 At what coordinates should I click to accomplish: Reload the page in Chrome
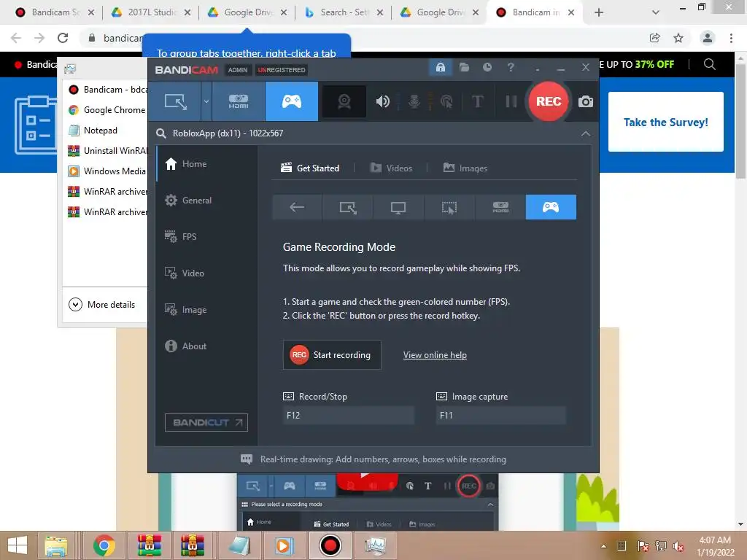[63, 38]
